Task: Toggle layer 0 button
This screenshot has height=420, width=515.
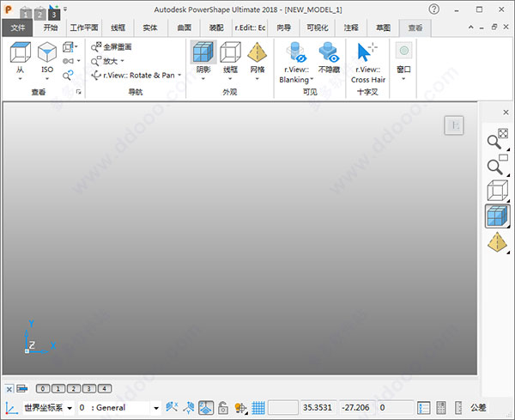Action: [x=43, y=389]
